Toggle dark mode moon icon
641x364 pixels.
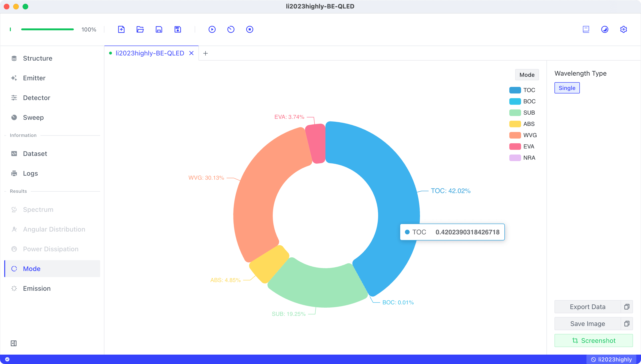[x=605, y=29]
